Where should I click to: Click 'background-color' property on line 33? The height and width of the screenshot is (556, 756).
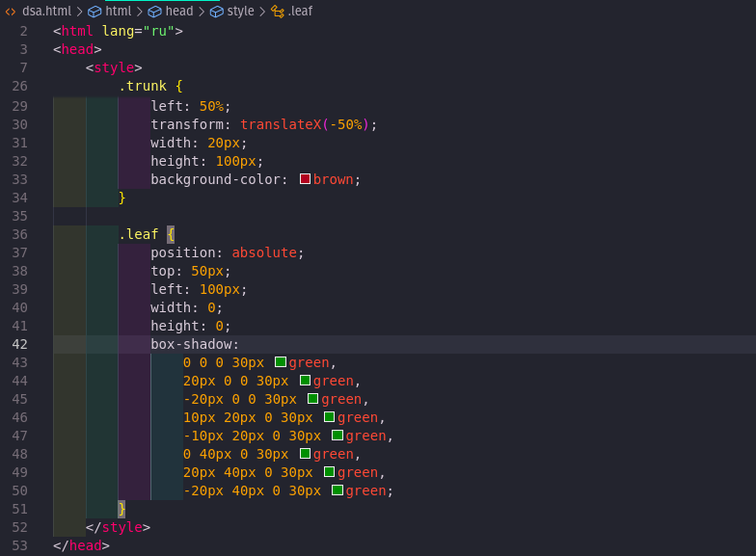(x=216, y=179)
